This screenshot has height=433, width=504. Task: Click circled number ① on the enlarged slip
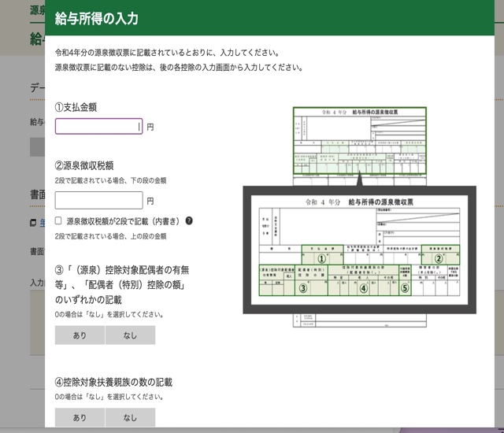click(320, 257)
